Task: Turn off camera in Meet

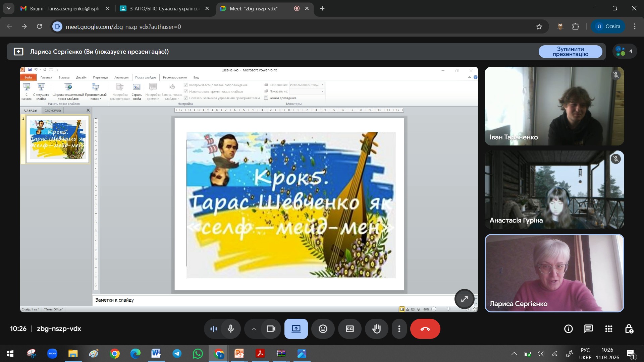Action: click(x=271, y=329)
